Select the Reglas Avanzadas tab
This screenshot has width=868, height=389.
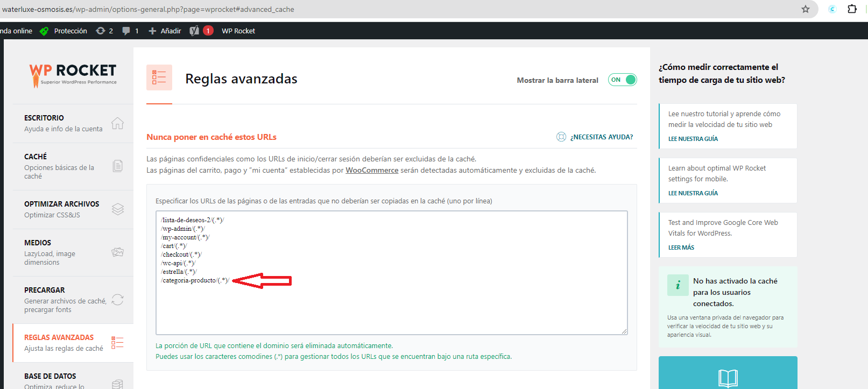[x=73, y=343]
